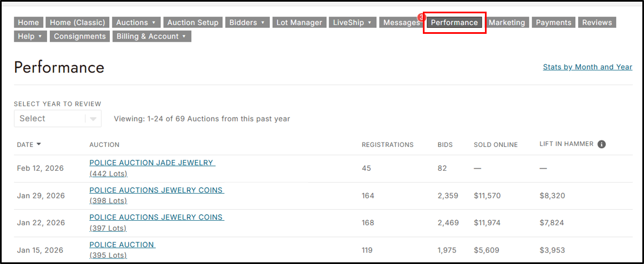Expand the Auctions dropdown menu
This screenshot has height=264, width=644.
[x=136, y=23]
